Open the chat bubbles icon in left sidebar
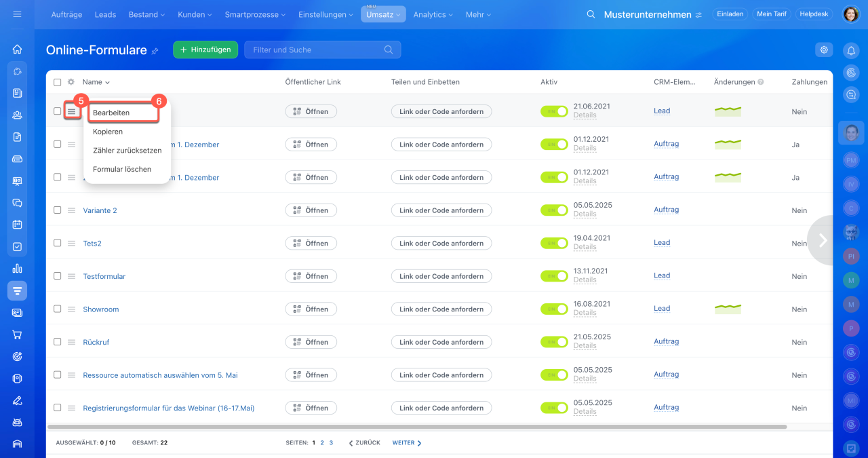Viewport: 868px width, 458px height. coord(17,203)
